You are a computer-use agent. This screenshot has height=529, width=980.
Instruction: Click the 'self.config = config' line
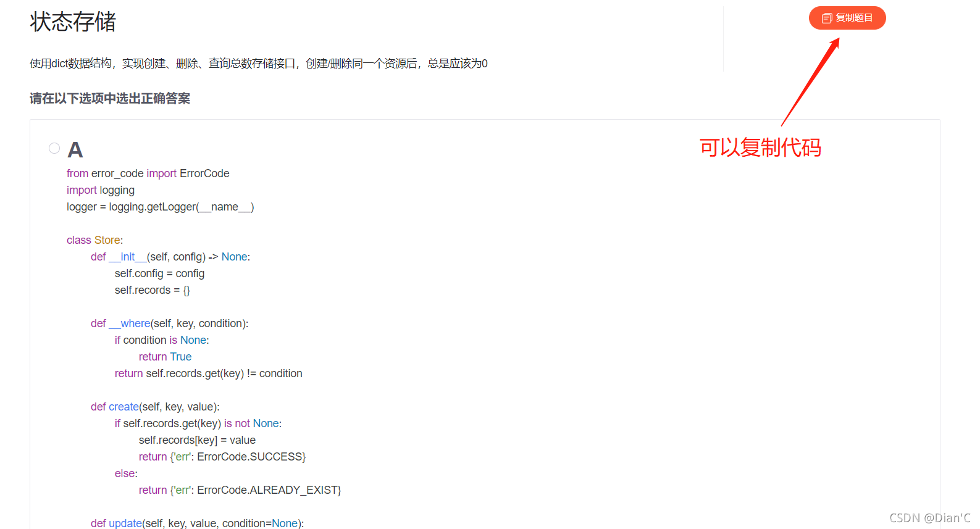(x=159, y=273)
